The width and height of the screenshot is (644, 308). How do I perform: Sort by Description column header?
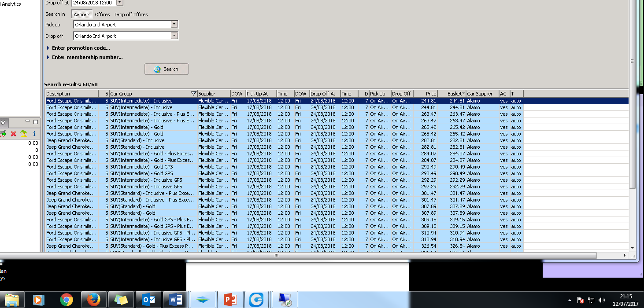72,94
